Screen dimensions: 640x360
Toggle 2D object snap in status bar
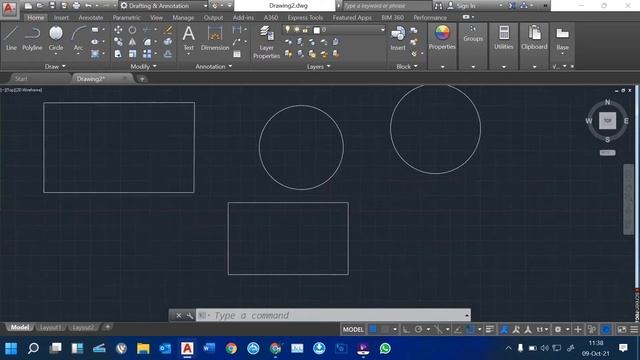click(470, 329)
